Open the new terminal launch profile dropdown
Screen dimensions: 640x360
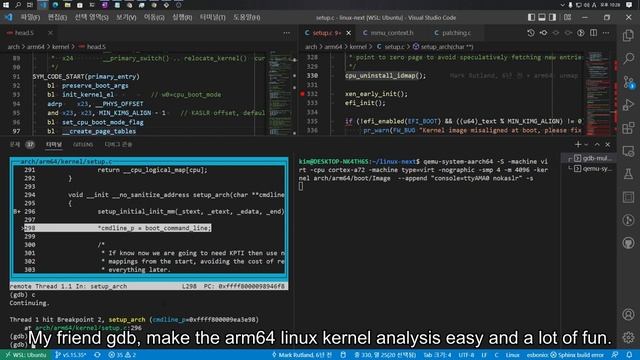click(586, 144)
